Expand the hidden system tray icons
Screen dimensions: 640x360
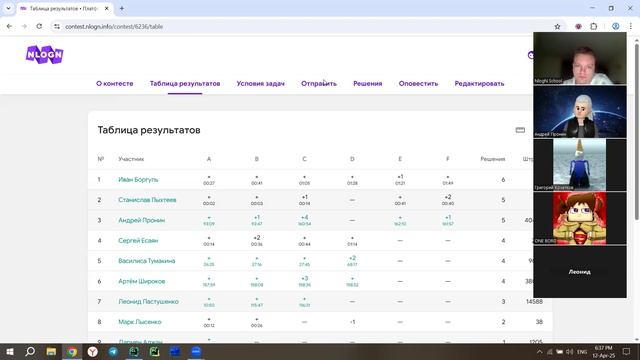539,352
